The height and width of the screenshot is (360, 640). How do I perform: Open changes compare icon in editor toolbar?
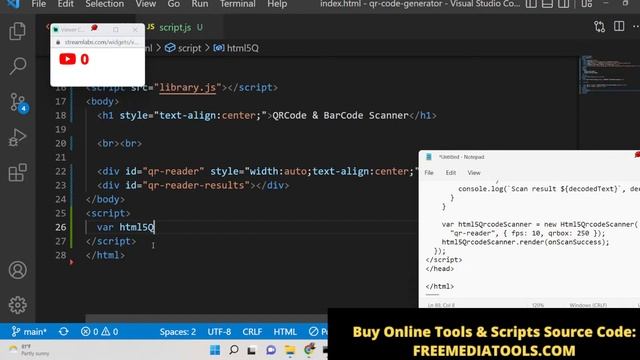[600, 27]
